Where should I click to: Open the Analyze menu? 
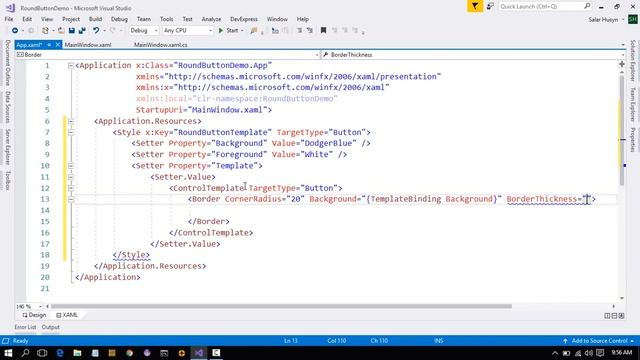click(211, 19)
